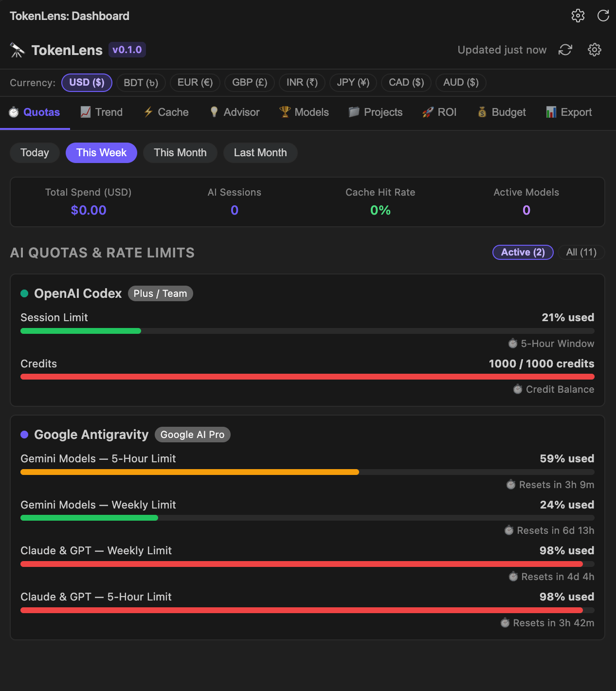The width and height of the screenshot is (616, 691).
Task: Switch currency to GBP (£)
Action: [250, 83]
